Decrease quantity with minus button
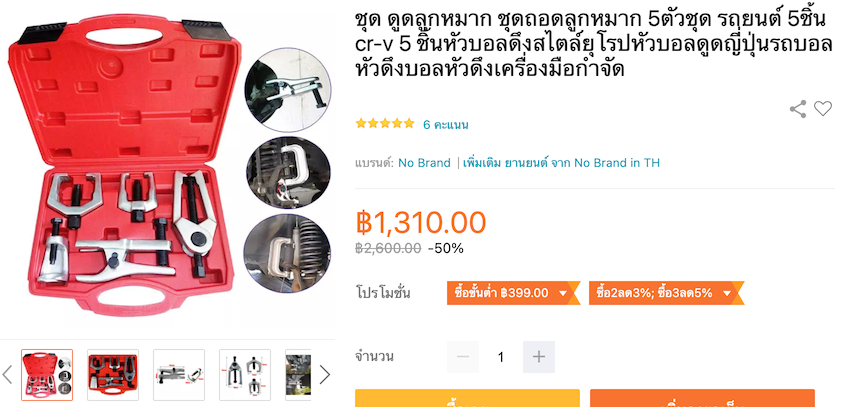This screenshot has height=407, width=846. [462, 357]
